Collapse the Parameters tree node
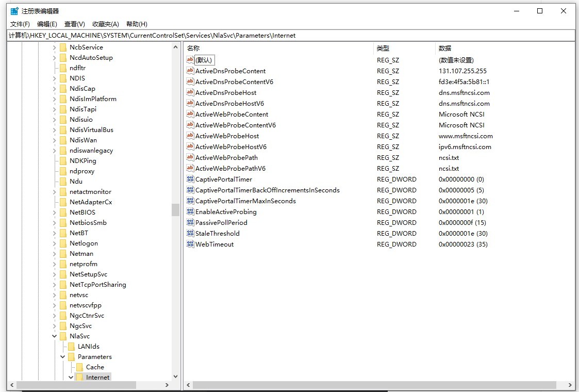The image size is (579, 392). pos(62,356)
